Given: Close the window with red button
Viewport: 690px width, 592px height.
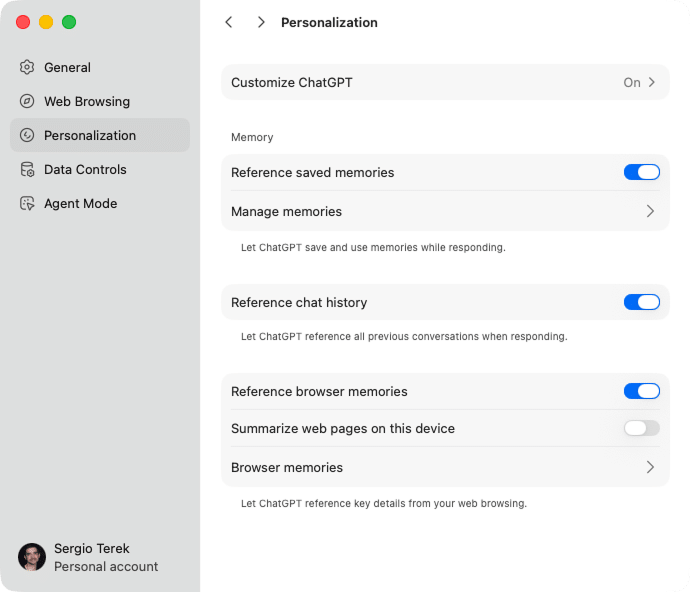Looking at the screenshot, I should click(x=23, y=22).
